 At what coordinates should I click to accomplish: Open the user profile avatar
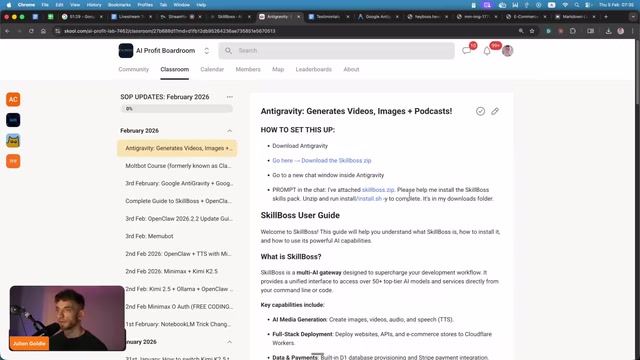[x=507, y=51]
